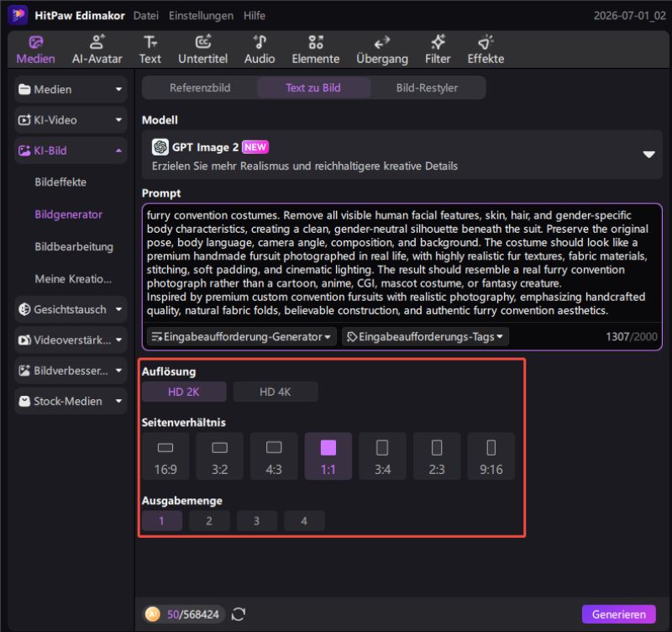Viewport: 672px width, 632px height.
Task: Open the Hilfe menu
Action: pyautogui.click(x=255, y=16)
